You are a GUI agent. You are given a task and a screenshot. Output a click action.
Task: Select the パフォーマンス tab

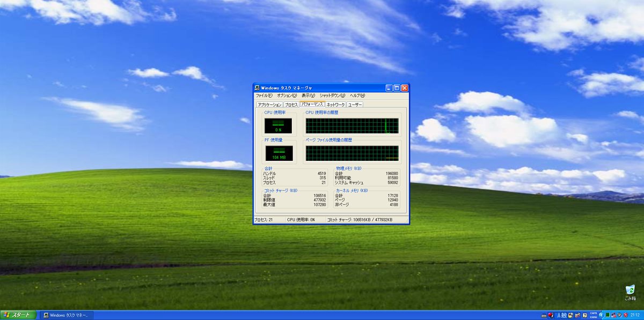[x=312, y=104]
